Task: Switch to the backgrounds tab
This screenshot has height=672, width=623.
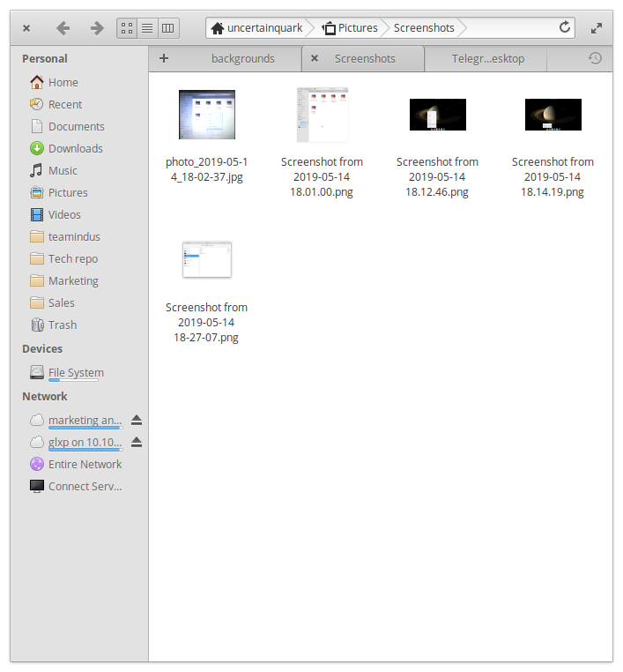Action: click(x=243, y=59)
